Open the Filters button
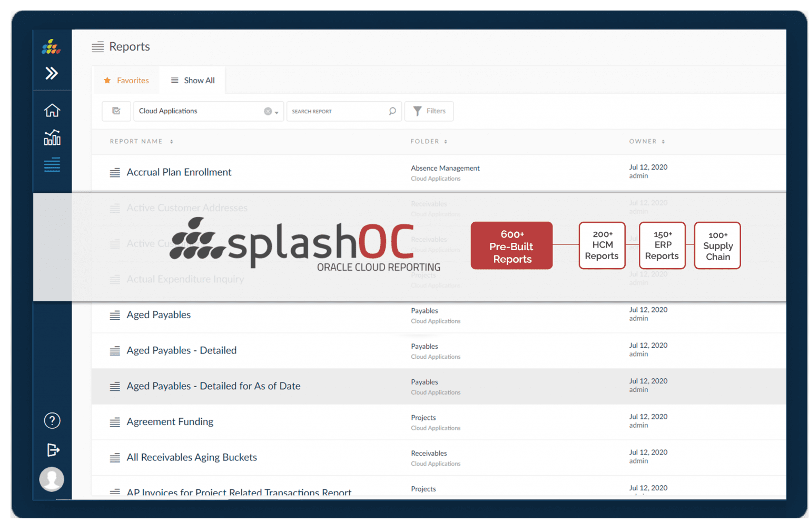Screen dimensions: 809x532 [x=429, y=111]
